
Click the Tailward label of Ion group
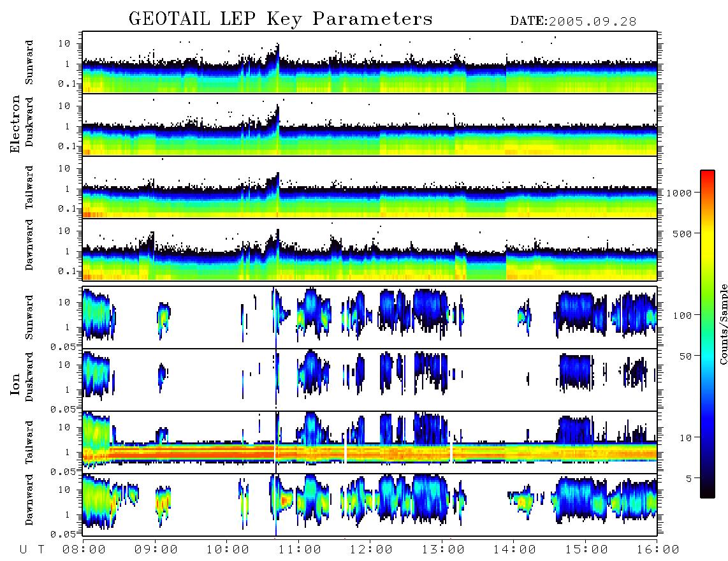point(29,442)
